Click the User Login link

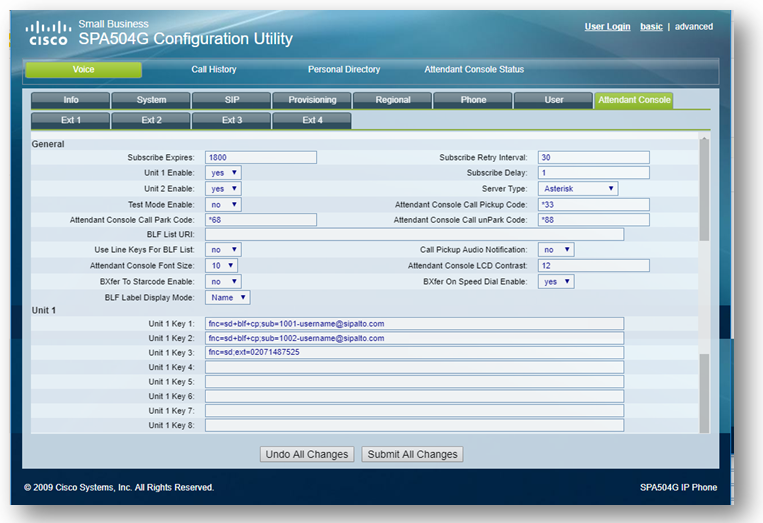tap(607, 27)
